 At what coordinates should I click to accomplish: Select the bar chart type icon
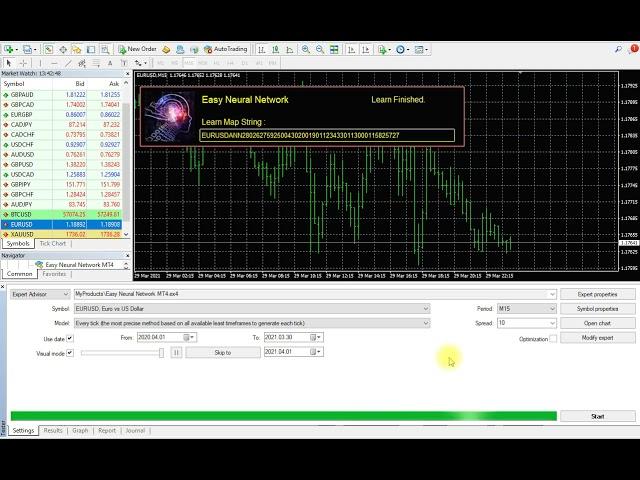click(261, 49)
